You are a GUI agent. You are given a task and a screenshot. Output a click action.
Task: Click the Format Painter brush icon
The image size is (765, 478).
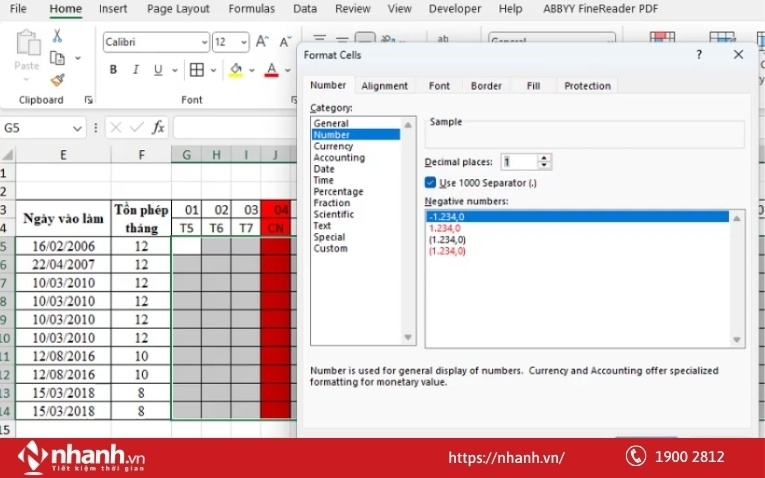click(57, 80)
